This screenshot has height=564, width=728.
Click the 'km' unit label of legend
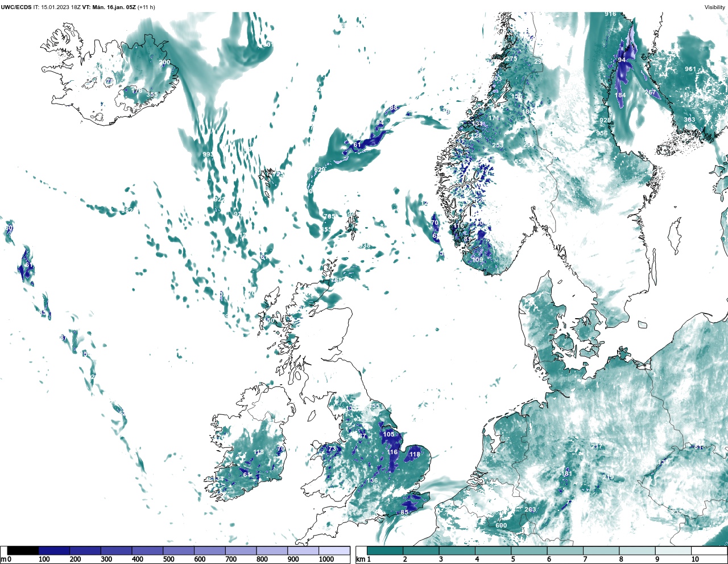[x=361, y=559]
